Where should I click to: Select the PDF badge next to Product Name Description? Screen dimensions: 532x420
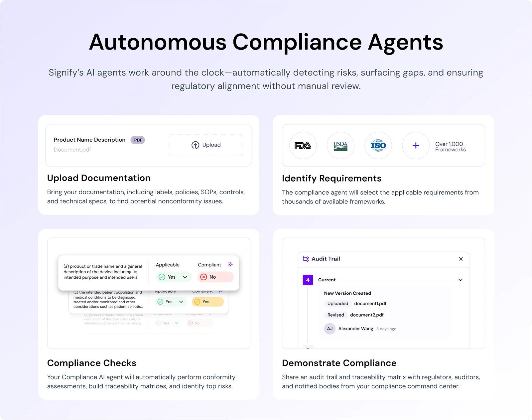[x=137, y=140]
